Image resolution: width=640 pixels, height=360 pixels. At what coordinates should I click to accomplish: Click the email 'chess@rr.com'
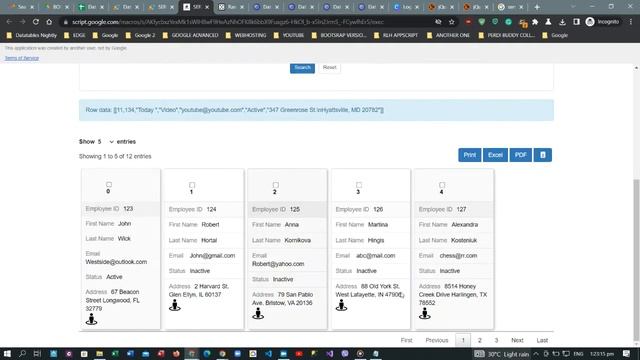458,256
